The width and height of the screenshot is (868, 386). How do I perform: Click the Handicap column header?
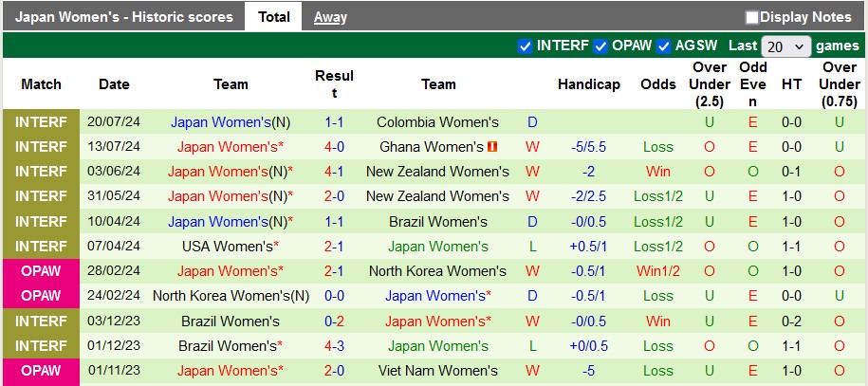(588, 84)
